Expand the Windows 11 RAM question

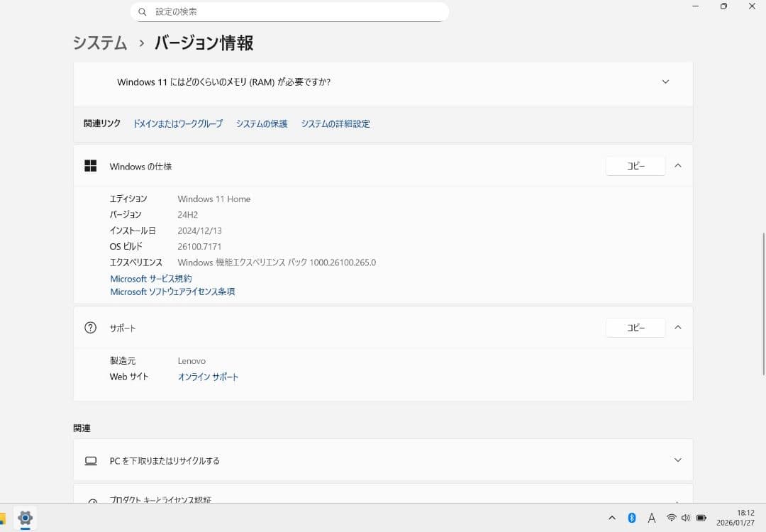(x=665, y=82)
